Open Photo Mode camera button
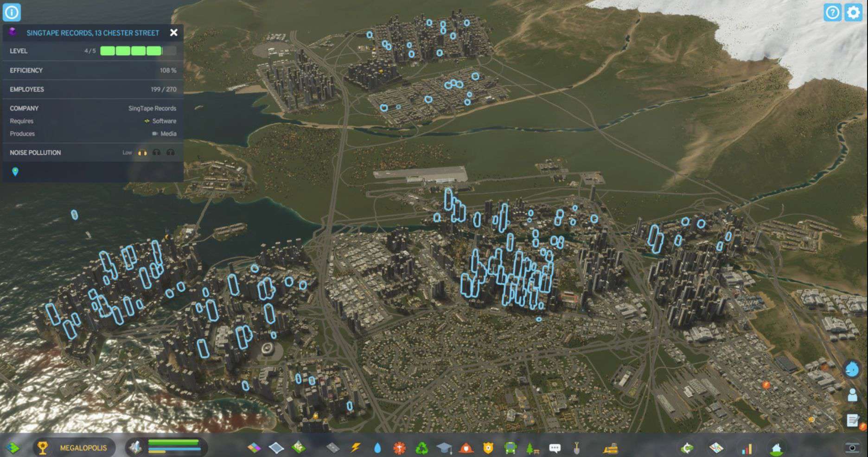 coord(853,448)
